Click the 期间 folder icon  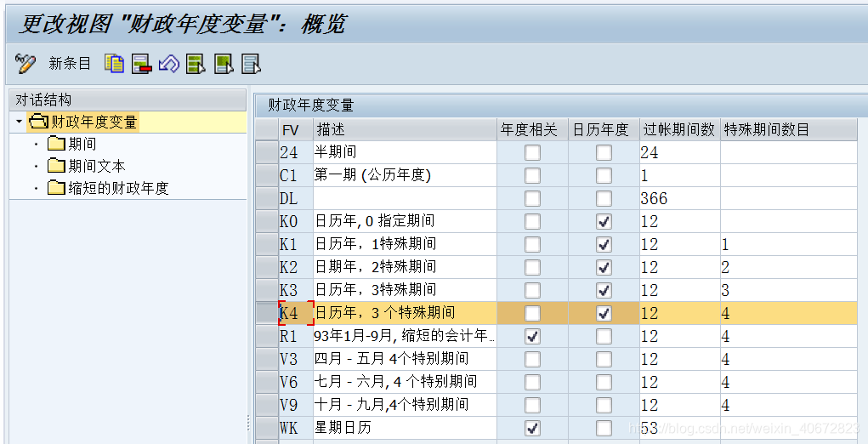pos(56,144)
